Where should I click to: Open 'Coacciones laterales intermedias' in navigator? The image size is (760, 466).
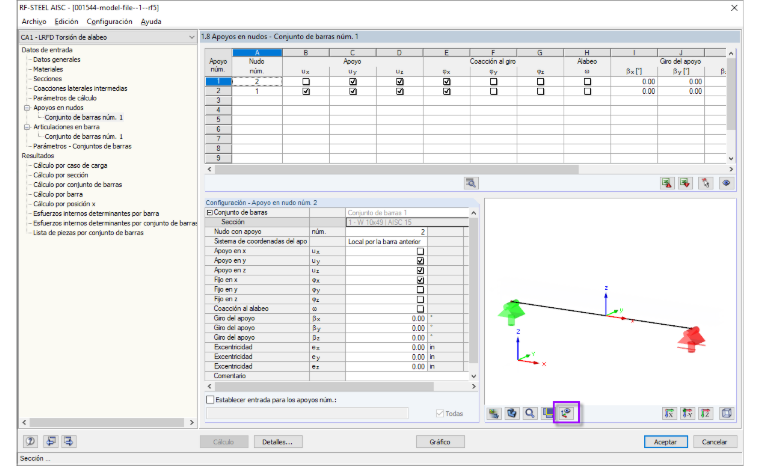point(80,88)
